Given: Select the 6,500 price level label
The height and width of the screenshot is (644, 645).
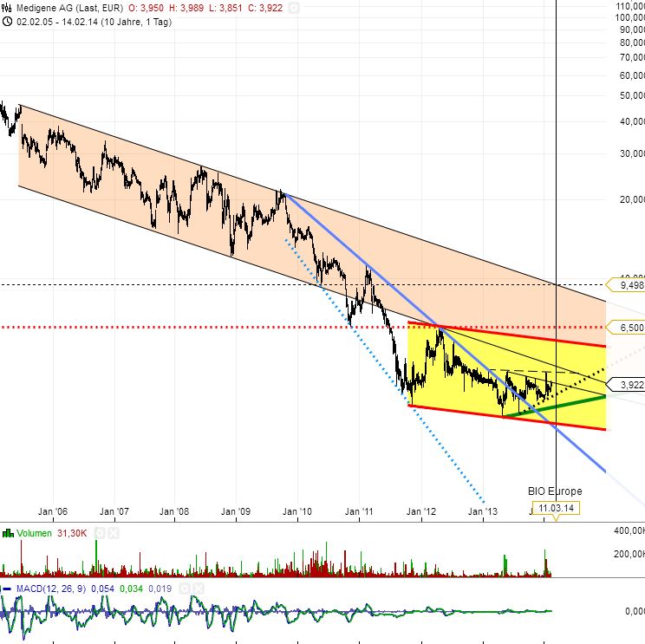Looking at the screenshot, I should point(627,328).
